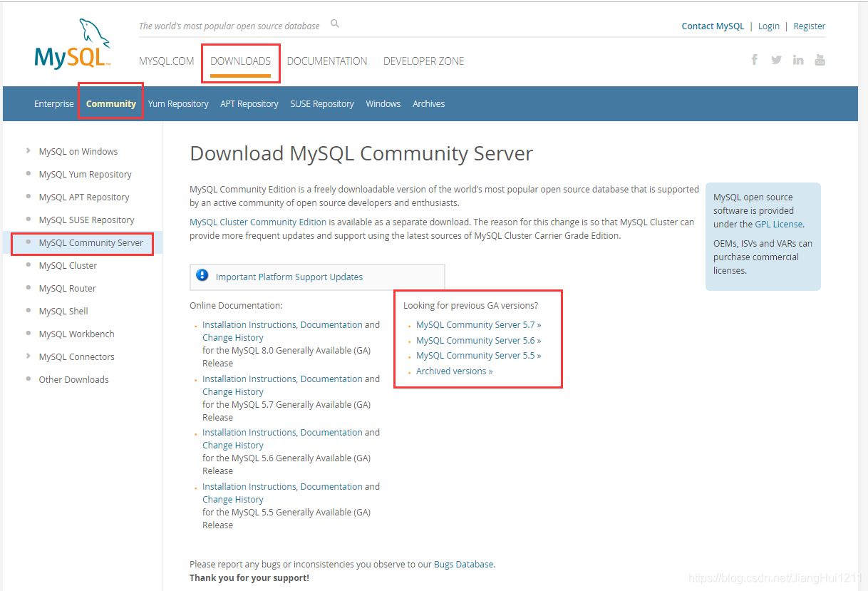Screen dimensions: 868x591
Task: Open Installation Instructions for MySQL 8.0
Action: pos(249,325)
